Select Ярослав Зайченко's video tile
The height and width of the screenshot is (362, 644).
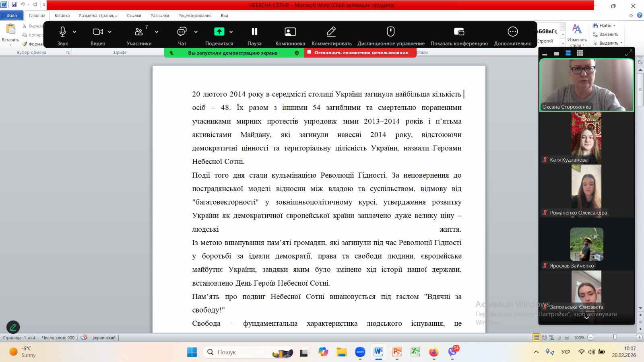tap(586, 244)
